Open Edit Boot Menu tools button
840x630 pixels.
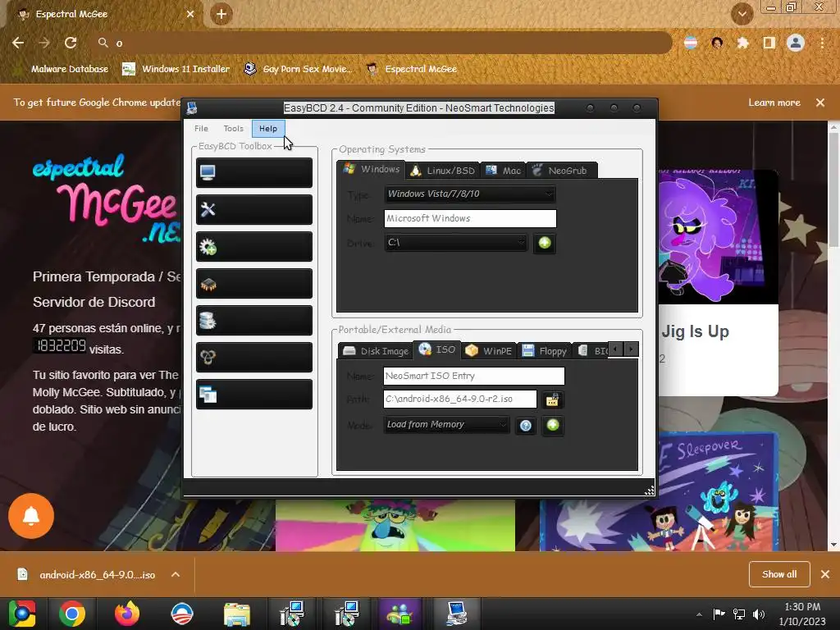point(254,209)
